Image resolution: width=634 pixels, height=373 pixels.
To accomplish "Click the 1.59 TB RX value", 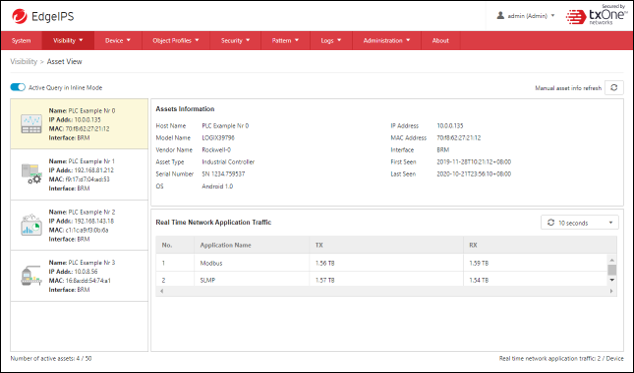I will (479, 263).
